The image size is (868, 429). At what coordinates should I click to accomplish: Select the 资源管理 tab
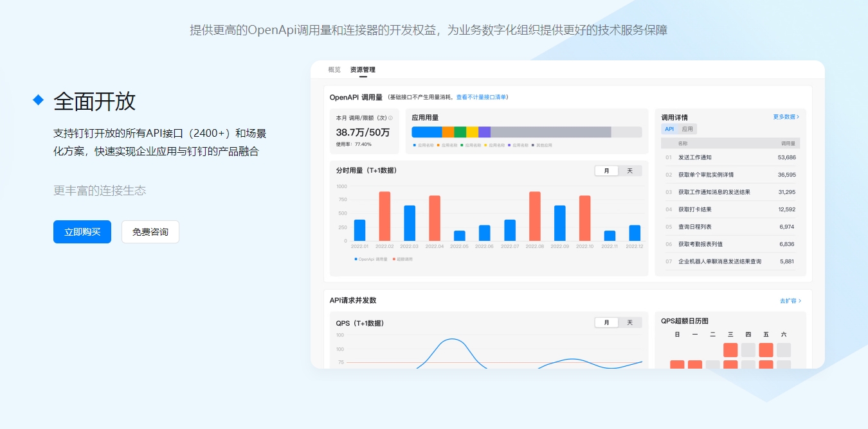(x=363, y=69)
